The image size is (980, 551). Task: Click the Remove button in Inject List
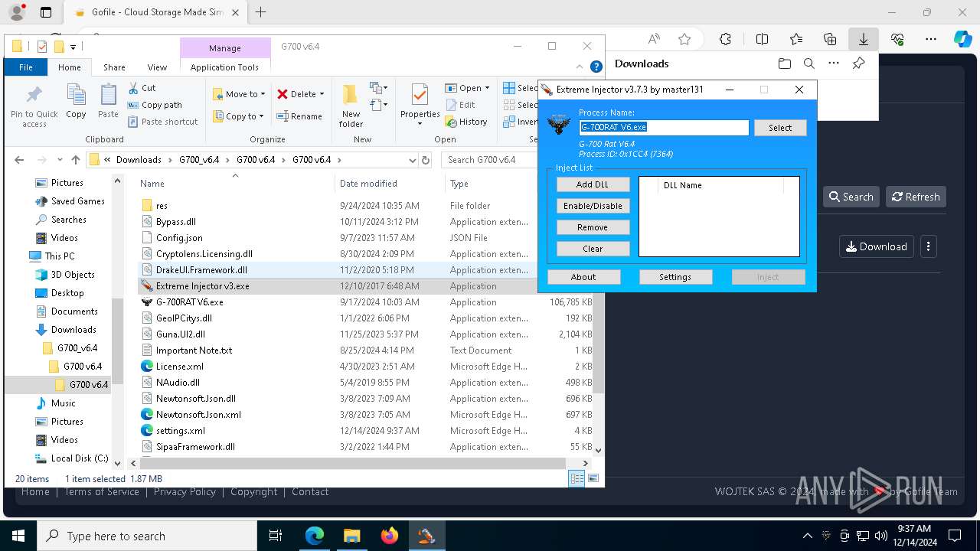click(593, 227)
